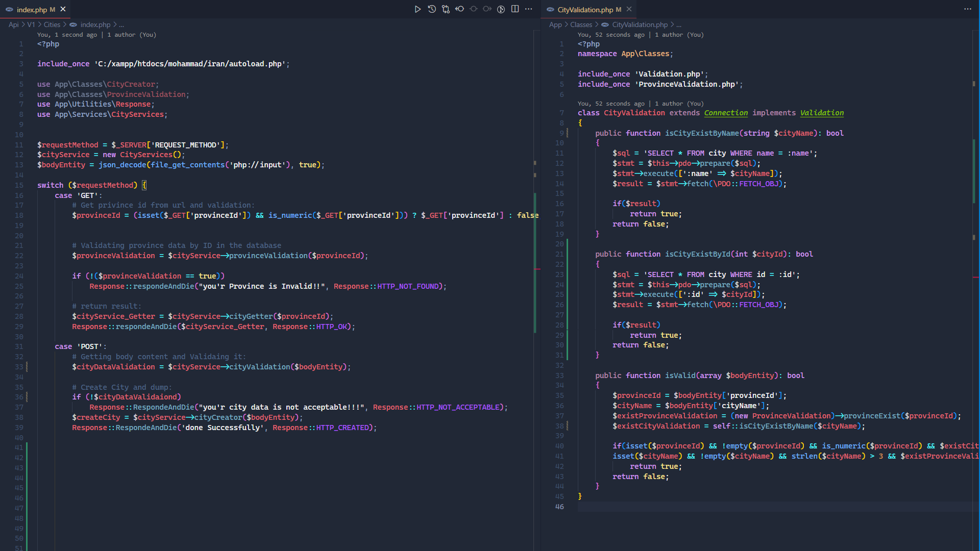
Task: Open more actions menu for the CityValidation.php editor group
Action: (968, 9)
